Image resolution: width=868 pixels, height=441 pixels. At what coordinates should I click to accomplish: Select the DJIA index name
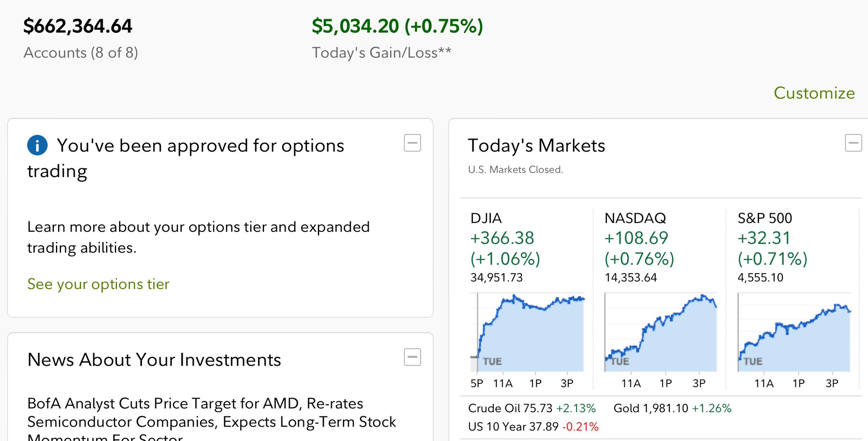tap(486, 218)
